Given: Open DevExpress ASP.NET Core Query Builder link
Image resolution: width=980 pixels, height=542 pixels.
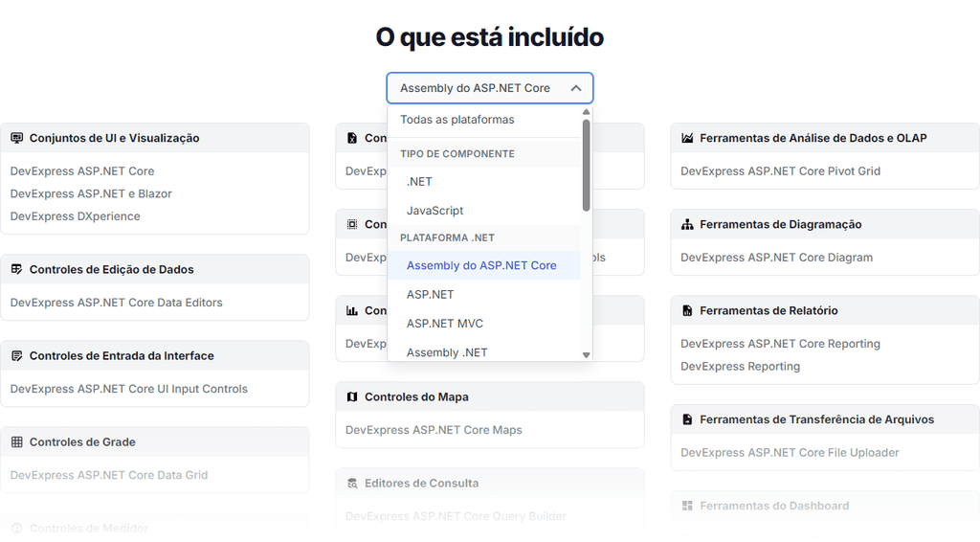Looking at the screenshot, I should click(x=456, y=516).
